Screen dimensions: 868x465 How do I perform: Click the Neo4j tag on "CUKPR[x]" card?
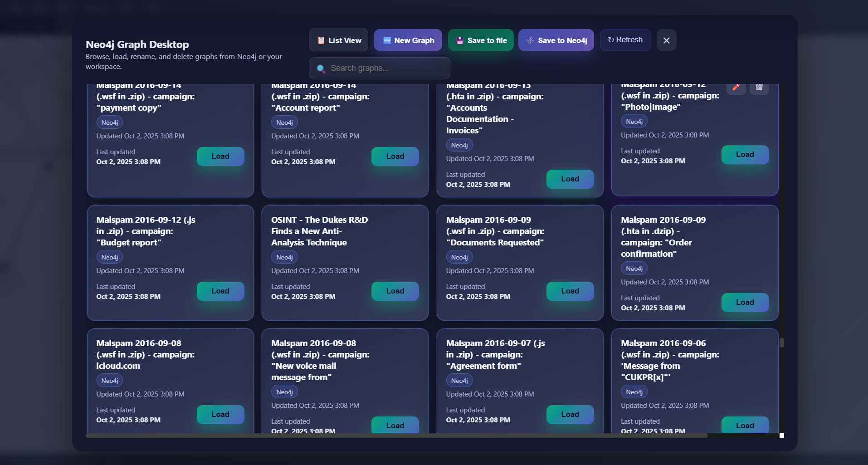(x=634, y=392)
